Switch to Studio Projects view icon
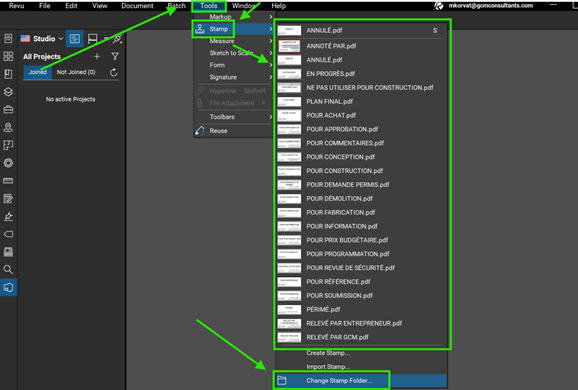Screen dimensions: 578x390 (x=75, y=38)
